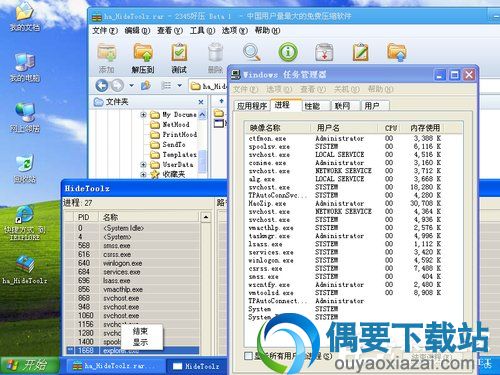This screenshot has height=375, width=500.
Task: Choose 结束 in the context menu
Action: (x=140, y=331)
